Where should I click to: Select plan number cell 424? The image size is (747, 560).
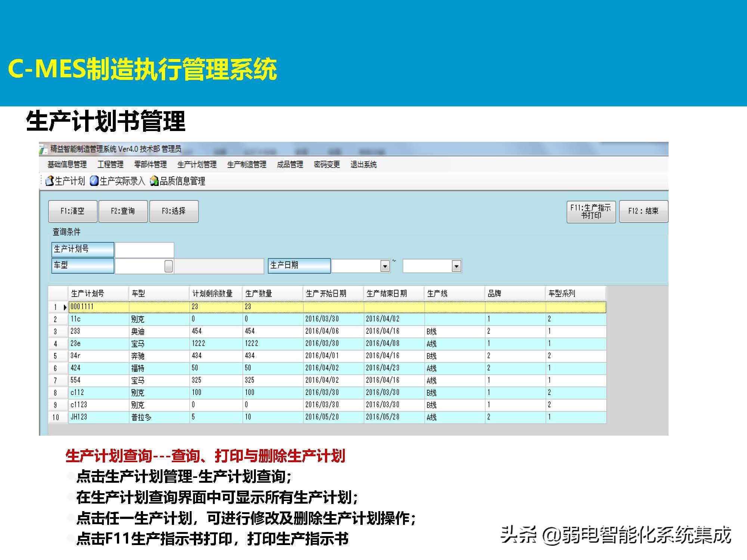click(99, 368)
